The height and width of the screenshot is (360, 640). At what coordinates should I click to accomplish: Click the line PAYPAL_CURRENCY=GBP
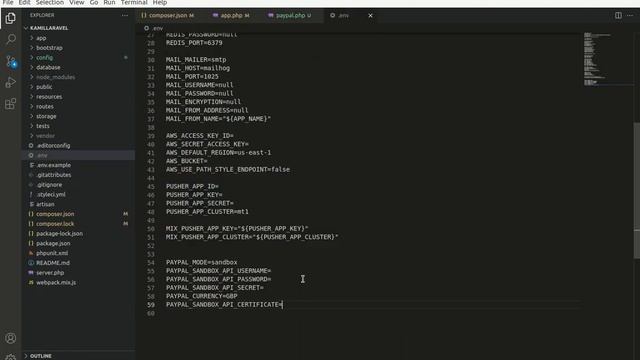click(201, 296)
